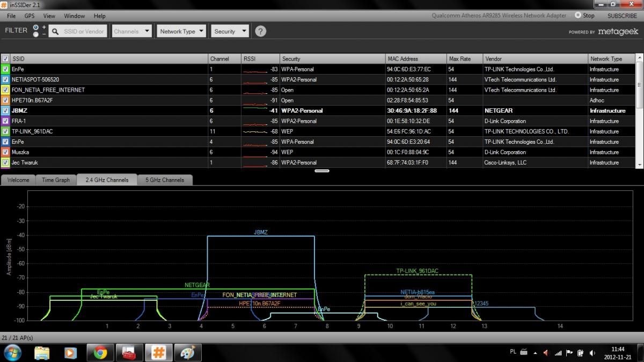Open Google Chrome from the taskbar
The image size is (644, 362).
pos(100,352)
